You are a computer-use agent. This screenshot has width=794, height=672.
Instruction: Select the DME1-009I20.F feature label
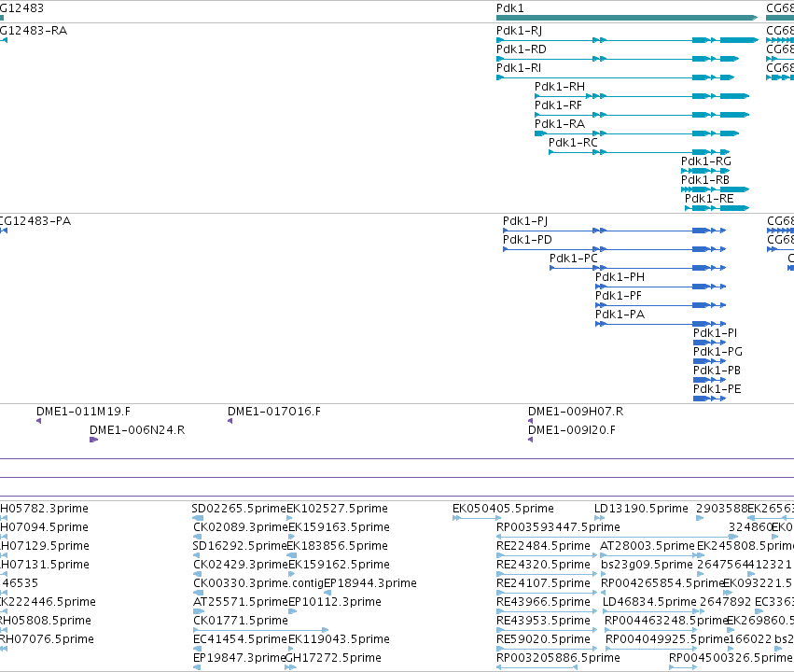(x=572, y=430)
